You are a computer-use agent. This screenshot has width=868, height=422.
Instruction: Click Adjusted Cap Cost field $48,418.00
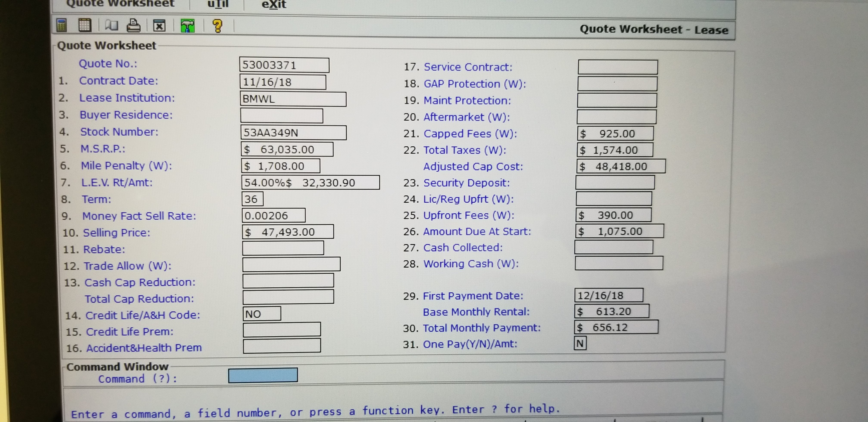click(621, 166)
